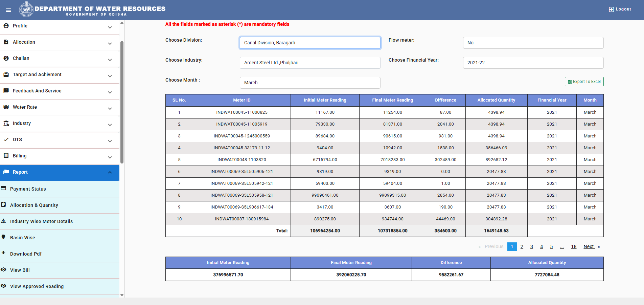Log out using Logout link

pyautogui.click(x=620, y=9)
